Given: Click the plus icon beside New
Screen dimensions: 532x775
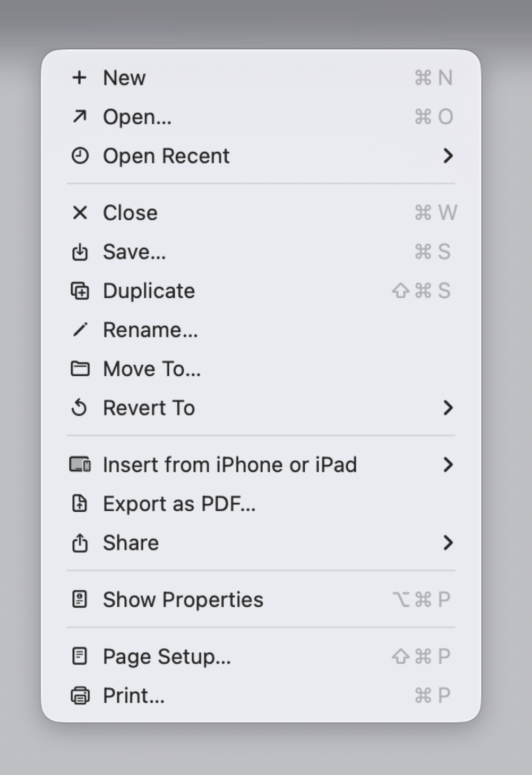Looking at the screenshot, I should (x=80, y=77).
